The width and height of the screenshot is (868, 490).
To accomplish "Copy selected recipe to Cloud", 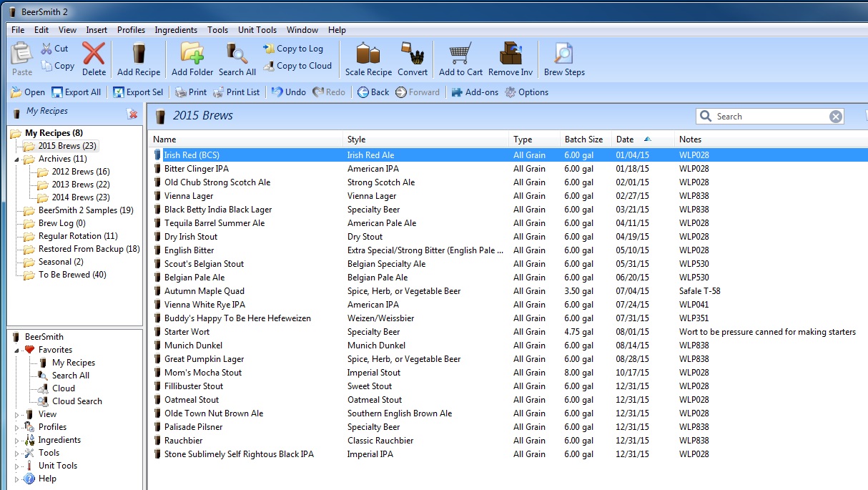I will pos(297,66).
